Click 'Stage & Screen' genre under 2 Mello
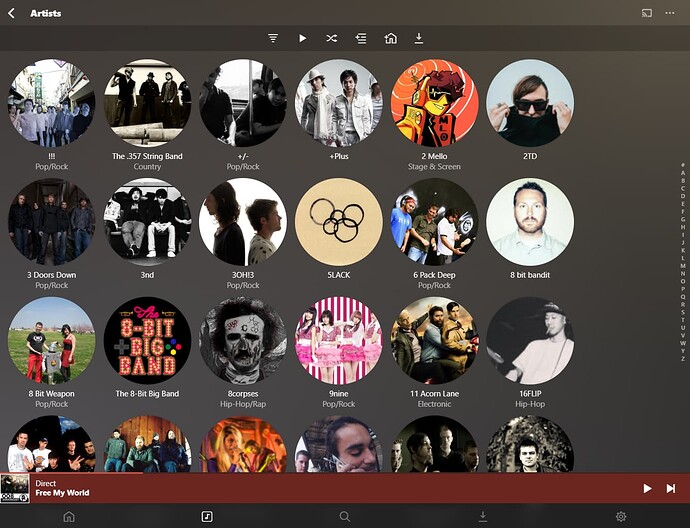 pyautogui.click(x=434, y=167)
